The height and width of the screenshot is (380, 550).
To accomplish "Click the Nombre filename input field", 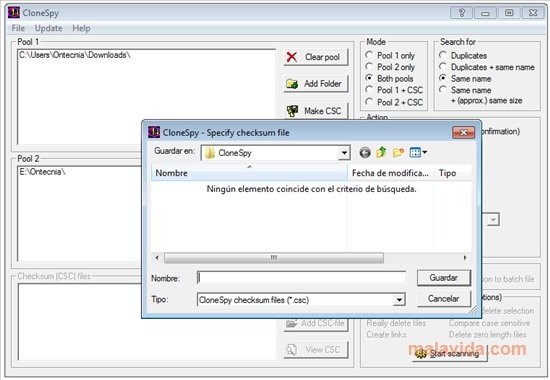I will coord(301,278).
